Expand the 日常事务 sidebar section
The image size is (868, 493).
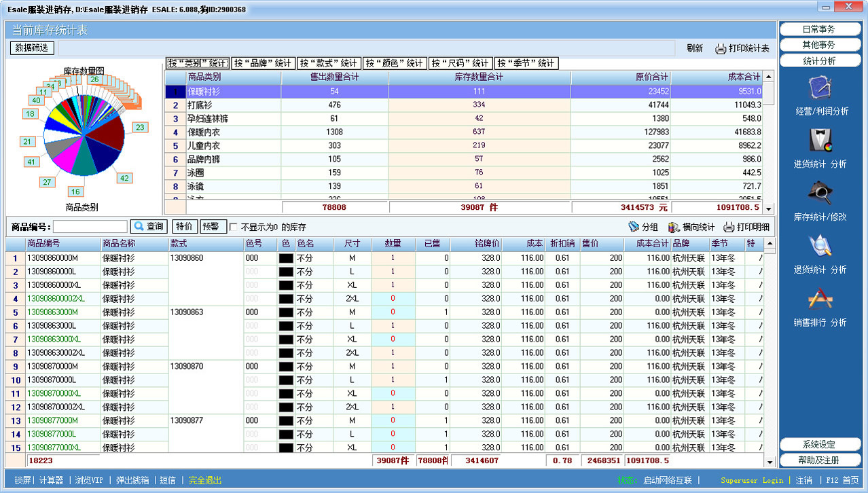(820, 29)
